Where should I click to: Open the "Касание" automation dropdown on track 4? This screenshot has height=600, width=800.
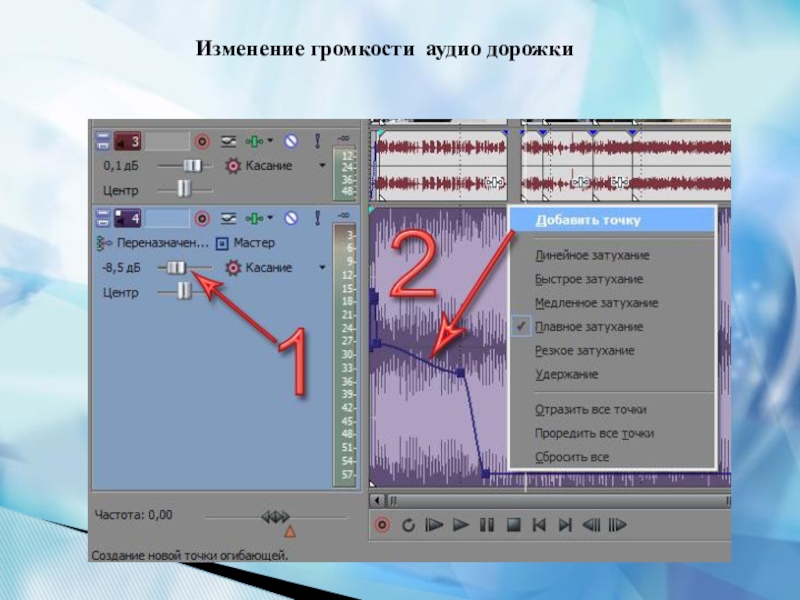coord(322,268)
